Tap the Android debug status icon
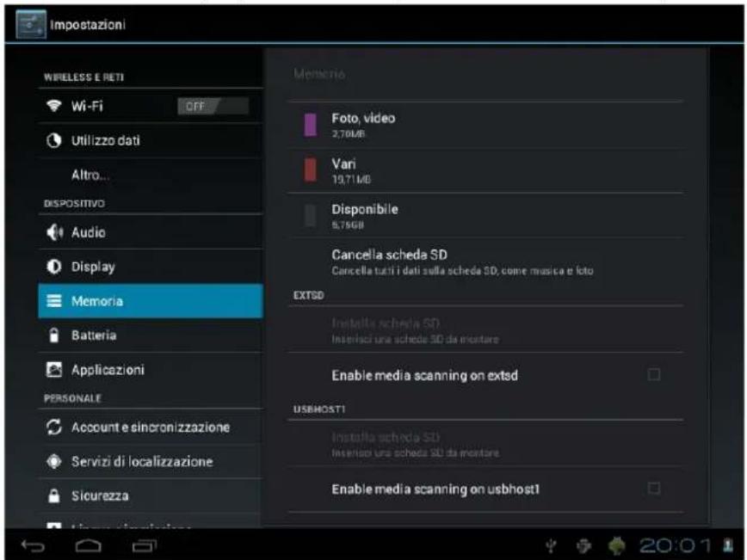The width and height of the screenshot is (747, 560). [x=583, y=545]
